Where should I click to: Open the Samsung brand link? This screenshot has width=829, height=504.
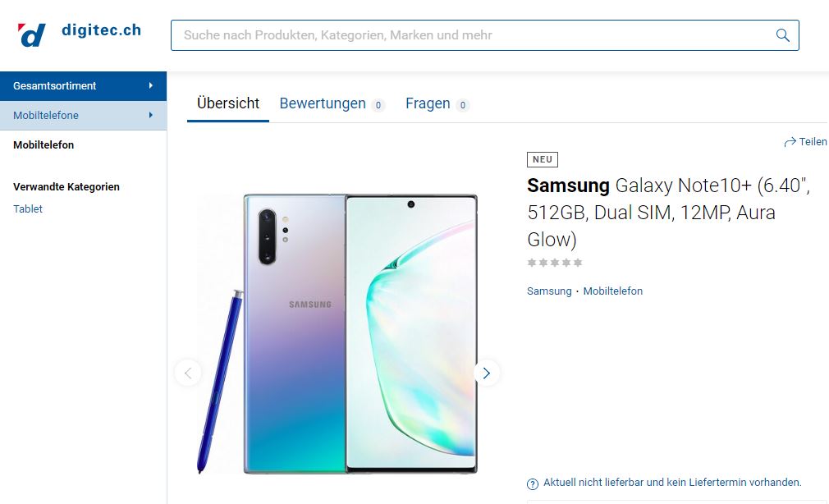(x=549, y=291)
